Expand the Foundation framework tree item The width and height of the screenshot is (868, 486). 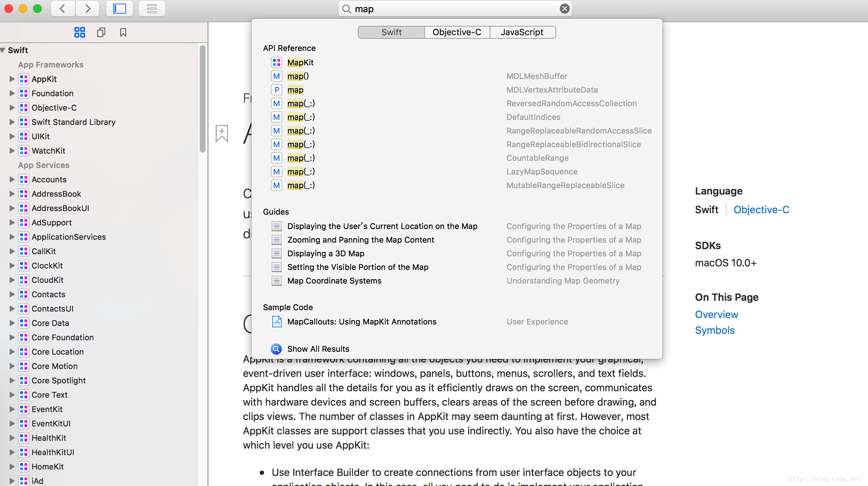tap(12, 93)
